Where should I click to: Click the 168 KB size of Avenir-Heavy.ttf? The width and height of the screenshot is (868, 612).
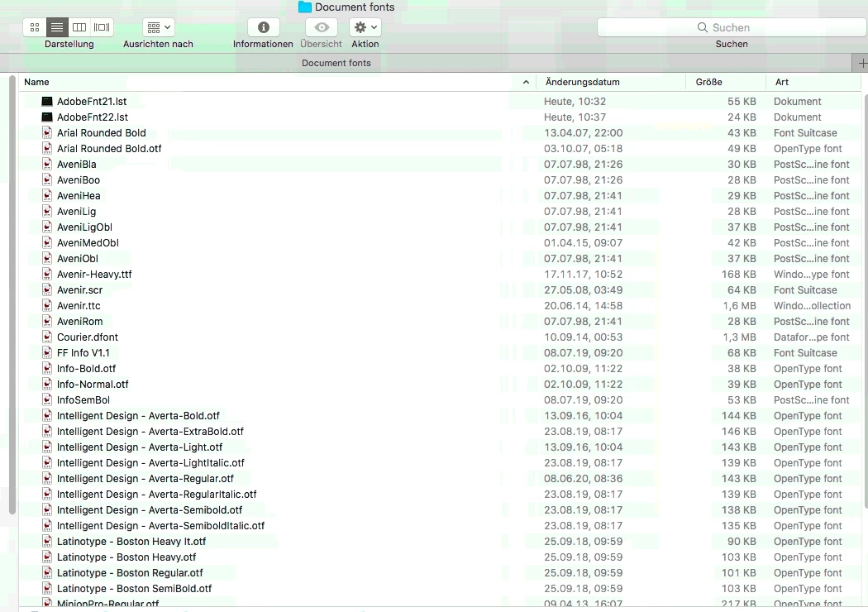coord(738,274)
